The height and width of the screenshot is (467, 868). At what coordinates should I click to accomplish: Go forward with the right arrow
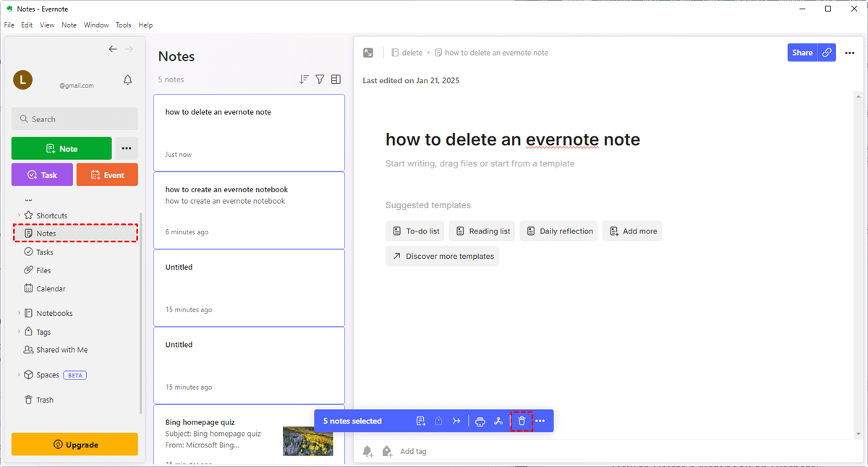(129, 49)
